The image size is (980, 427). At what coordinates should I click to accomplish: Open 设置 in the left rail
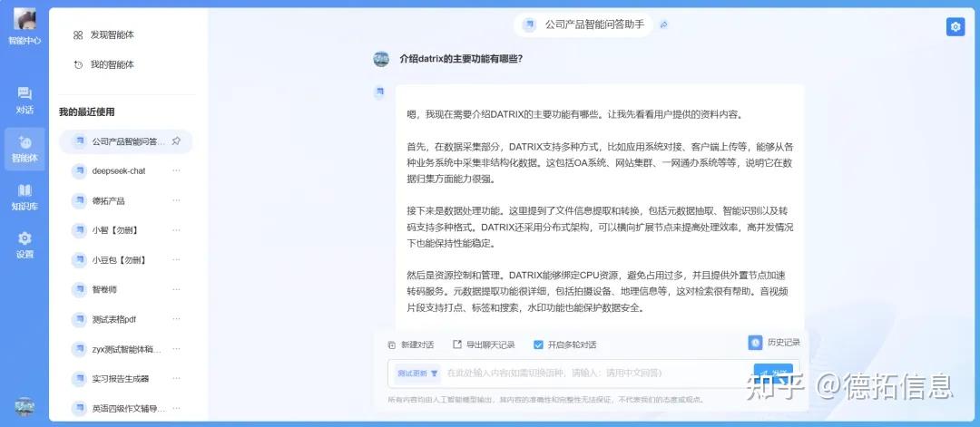coord(24,246)
